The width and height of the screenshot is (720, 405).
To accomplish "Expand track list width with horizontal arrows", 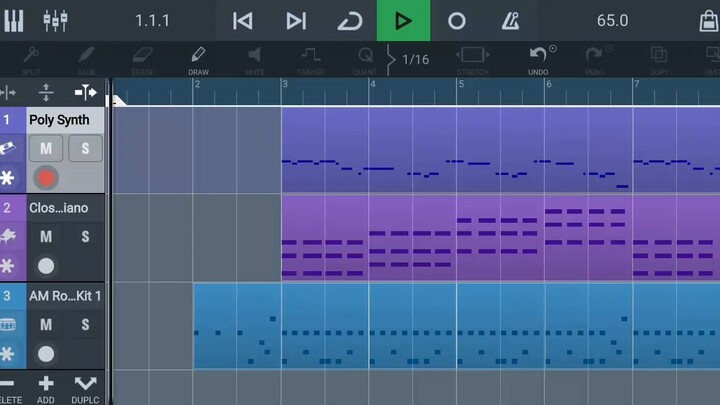I will (x=86, y=92).
